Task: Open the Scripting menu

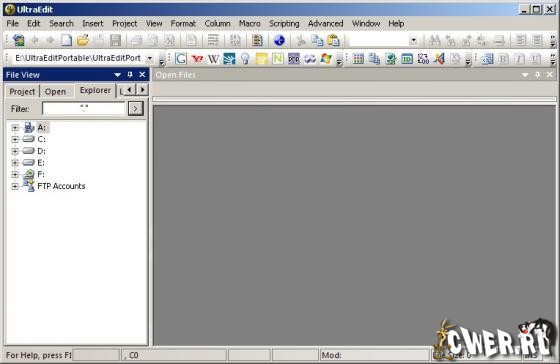Action: point(284,24)
